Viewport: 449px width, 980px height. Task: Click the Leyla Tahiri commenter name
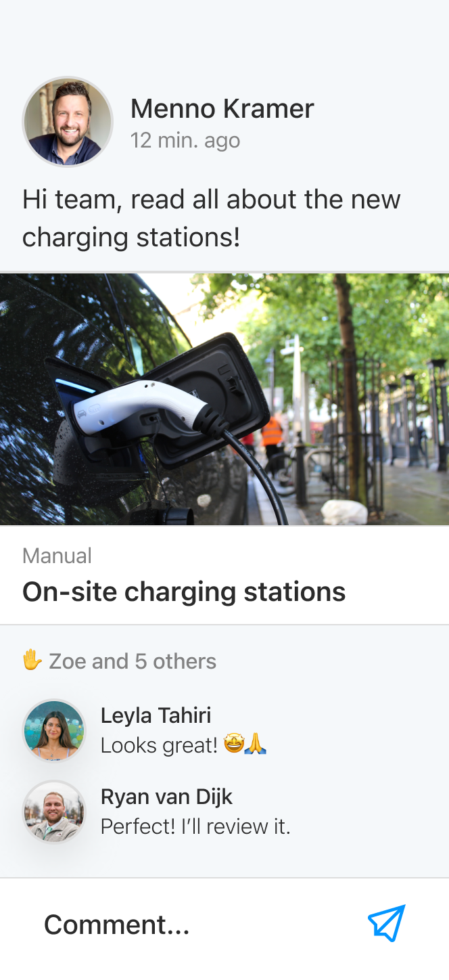click(x=156, y=715)
